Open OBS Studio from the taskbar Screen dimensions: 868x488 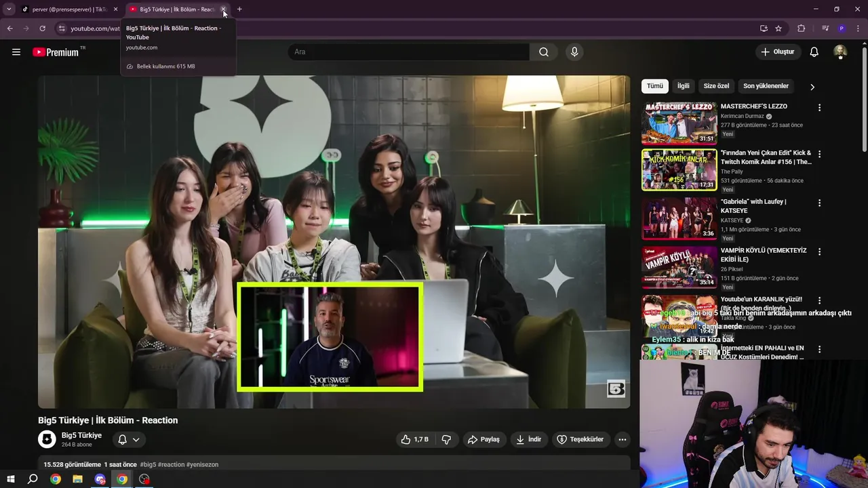144,479
